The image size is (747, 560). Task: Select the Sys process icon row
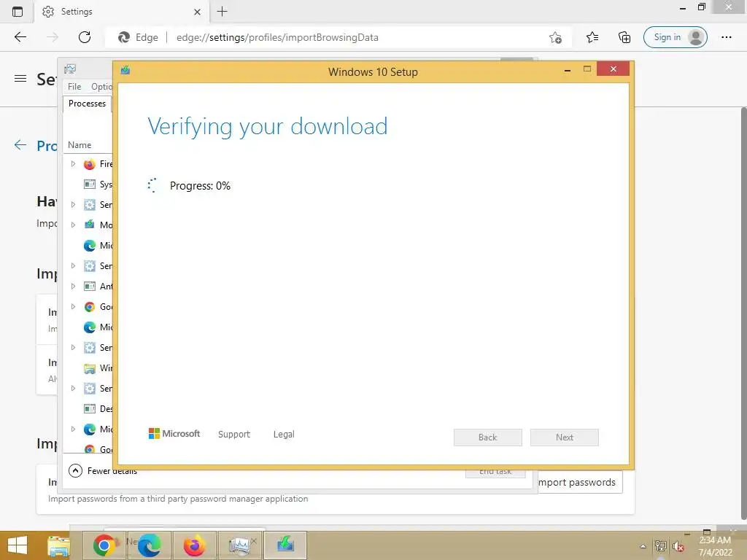pos(89,184)
